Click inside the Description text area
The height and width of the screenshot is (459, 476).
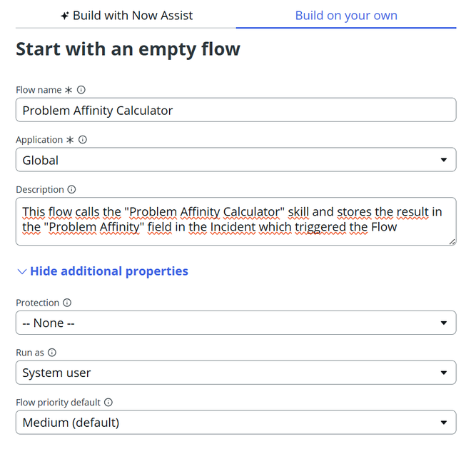pyautogui.click(x=236, y=221)
